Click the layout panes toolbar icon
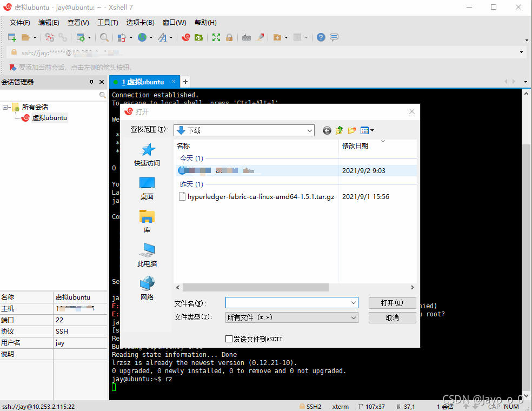 297,37
